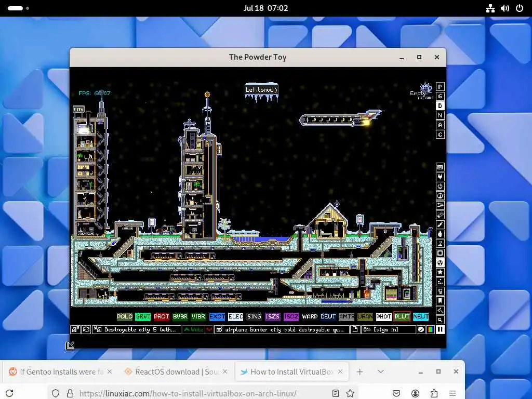Toggle pause in Powder Toy
The height and width of the screenshot is (399, 532).
point(440,329)
